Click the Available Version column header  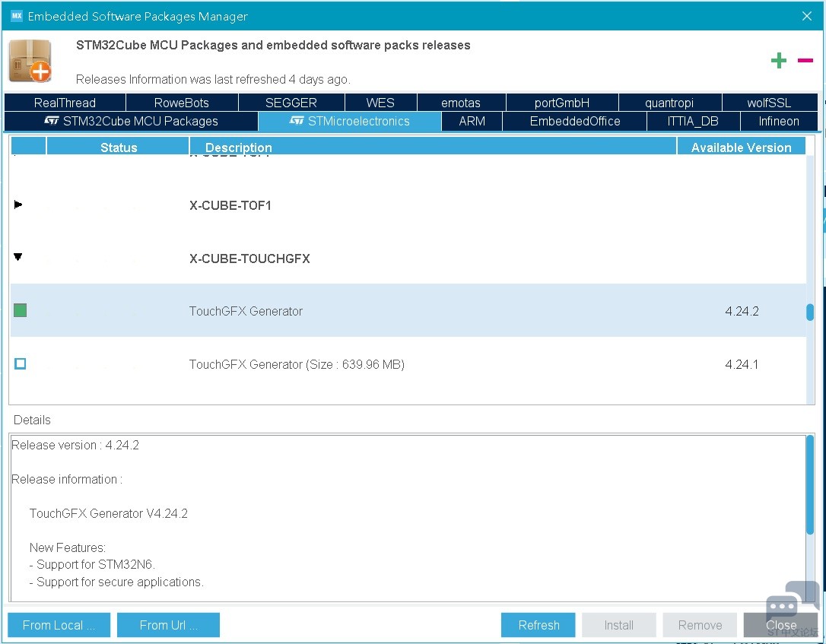(x=741, y=147)
